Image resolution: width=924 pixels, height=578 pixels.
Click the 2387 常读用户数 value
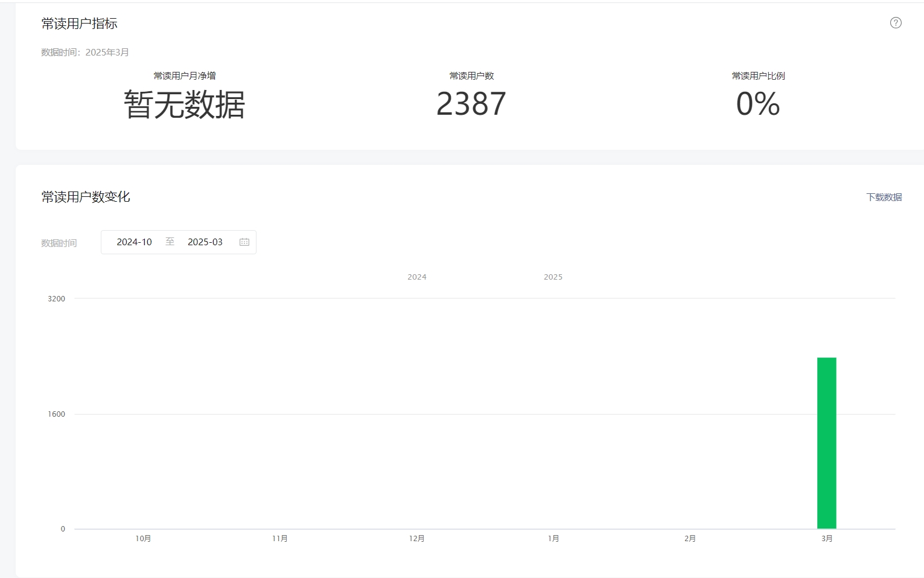pyautogui.click(x=471, y=104)
